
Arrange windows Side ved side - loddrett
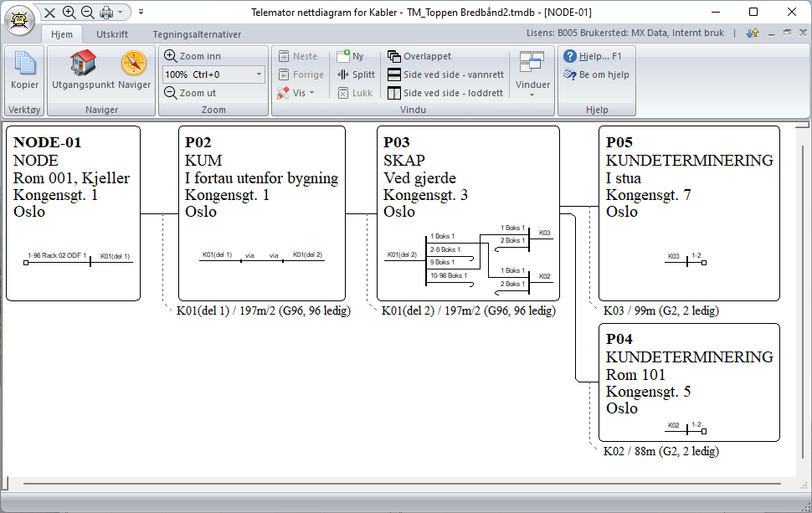coord(445,93)
